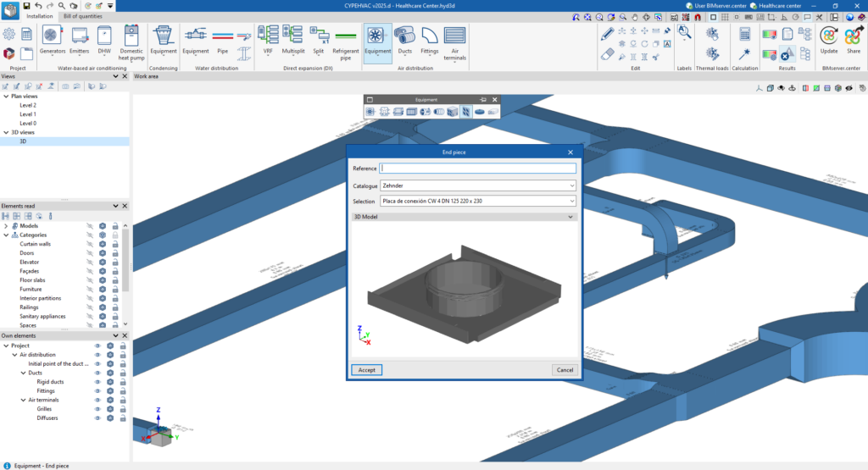The image size is (868, 470).
Task: Open the Air terminals tool
Action: tap(454, 42)
